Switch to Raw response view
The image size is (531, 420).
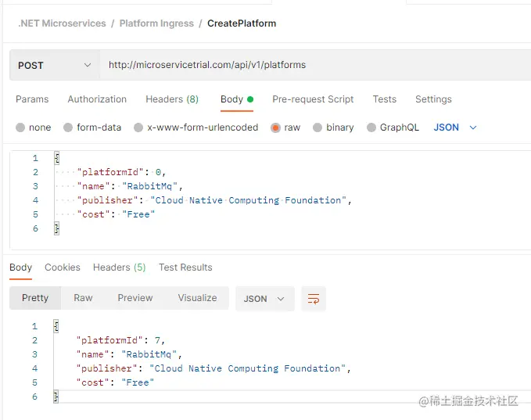[83, 298]
